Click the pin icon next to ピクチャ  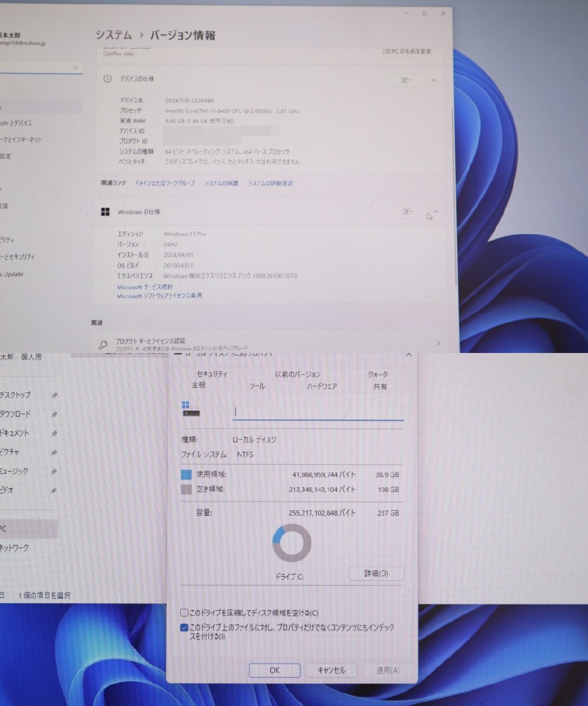coord(54,452)
